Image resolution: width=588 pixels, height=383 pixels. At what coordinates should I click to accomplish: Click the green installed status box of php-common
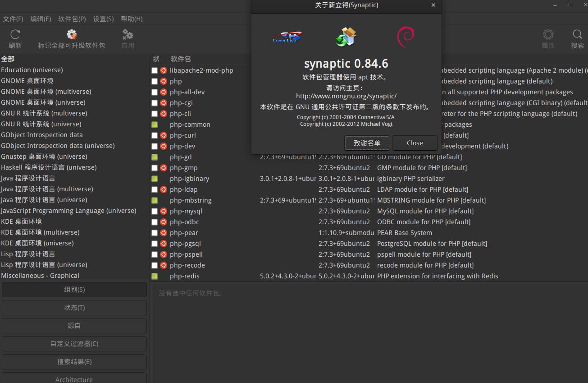155,125
